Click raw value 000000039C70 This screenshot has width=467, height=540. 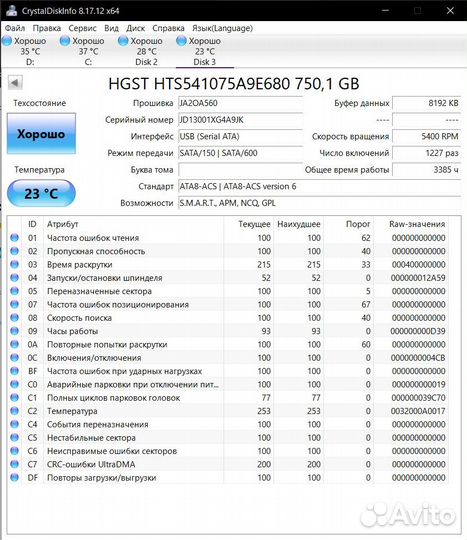418,398
